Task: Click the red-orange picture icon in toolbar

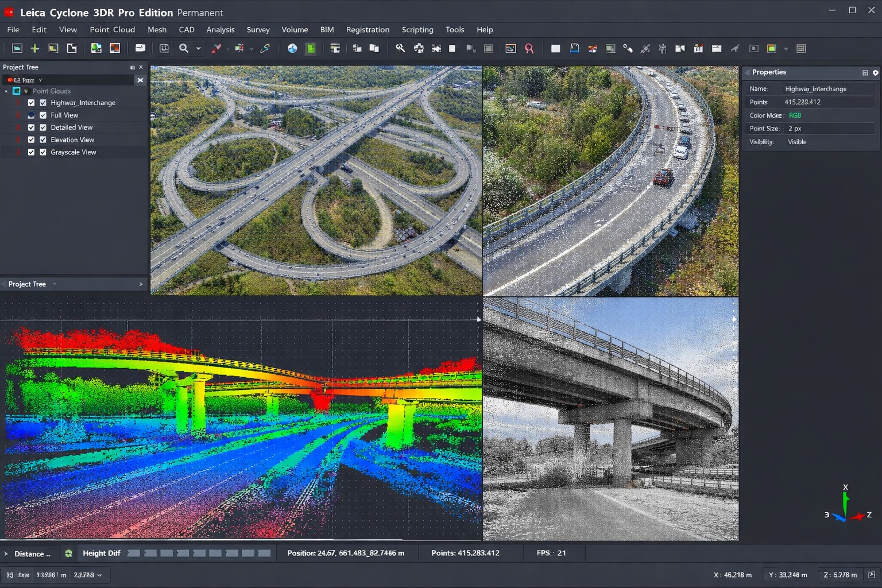Action: [x=115, y=49]
